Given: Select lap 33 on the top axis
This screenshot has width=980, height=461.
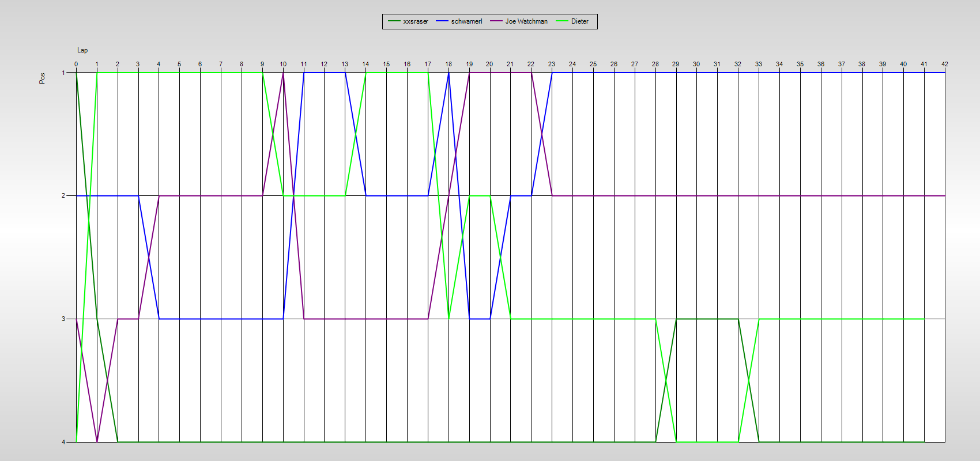Looking at the screenshot, I should tap(759, 64).
